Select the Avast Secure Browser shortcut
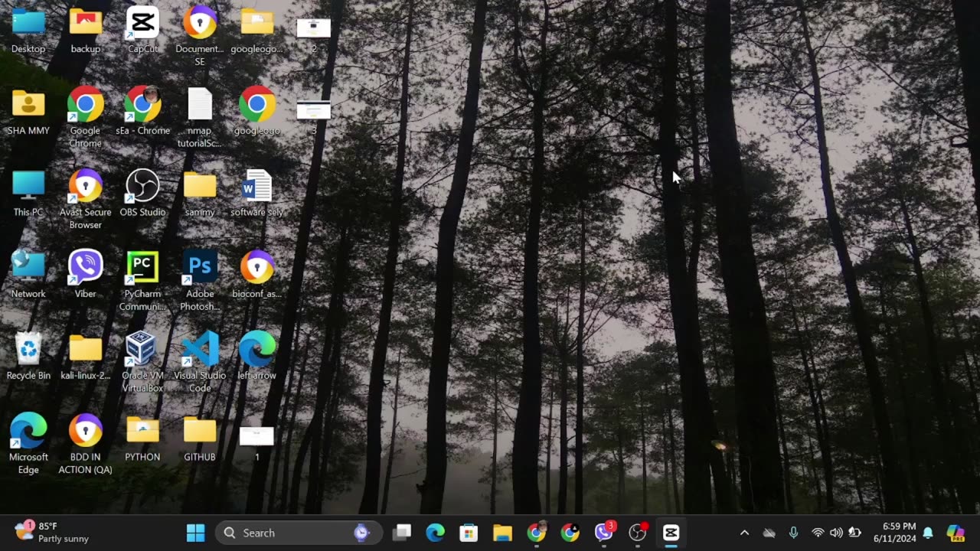 point(85,198)
